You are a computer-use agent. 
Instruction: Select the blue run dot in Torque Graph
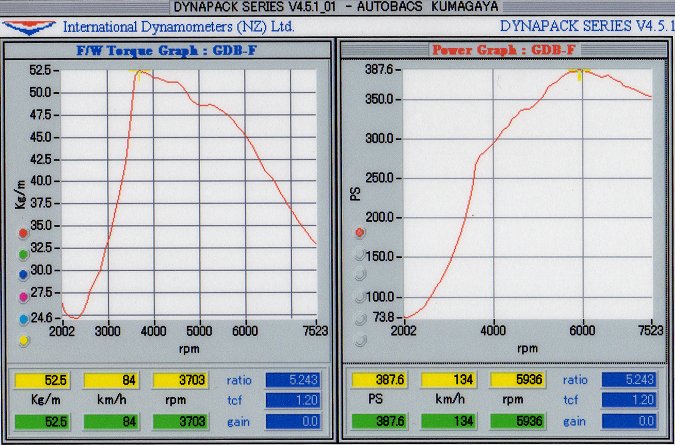[x=24, y=275]
